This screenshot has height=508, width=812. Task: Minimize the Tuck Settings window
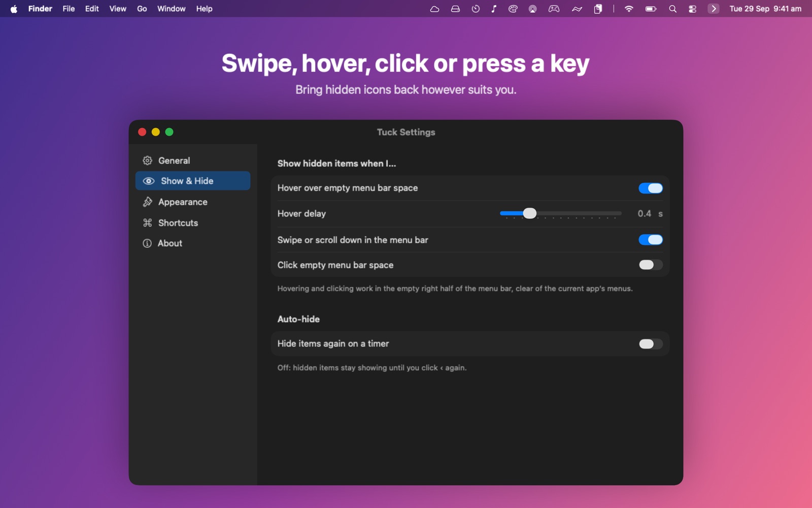[156, 132]
